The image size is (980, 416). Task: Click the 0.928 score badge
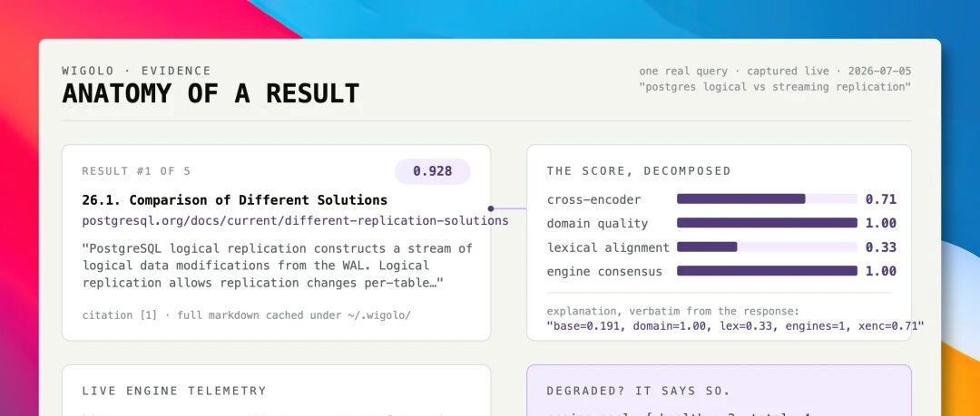[x=433, y=171]
